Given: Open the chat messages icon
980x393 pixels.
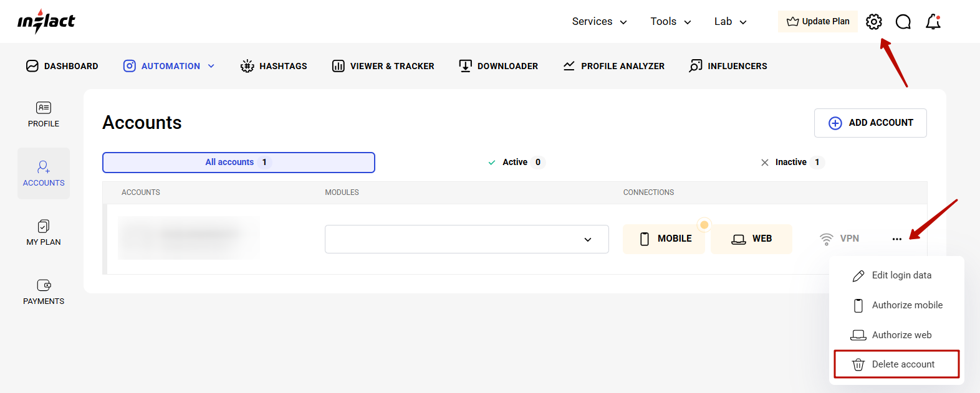Looking at the screenshot, I should pyautogui.click(x=903, y=22).
